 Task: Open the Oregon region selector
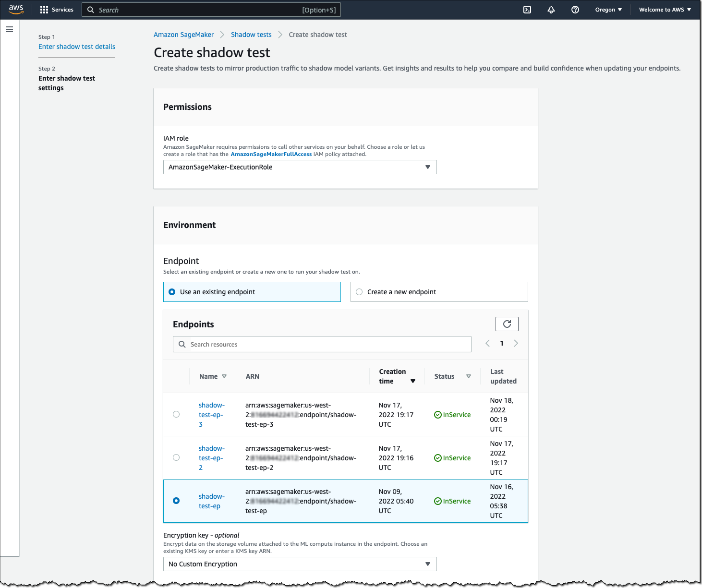[608, 10]
